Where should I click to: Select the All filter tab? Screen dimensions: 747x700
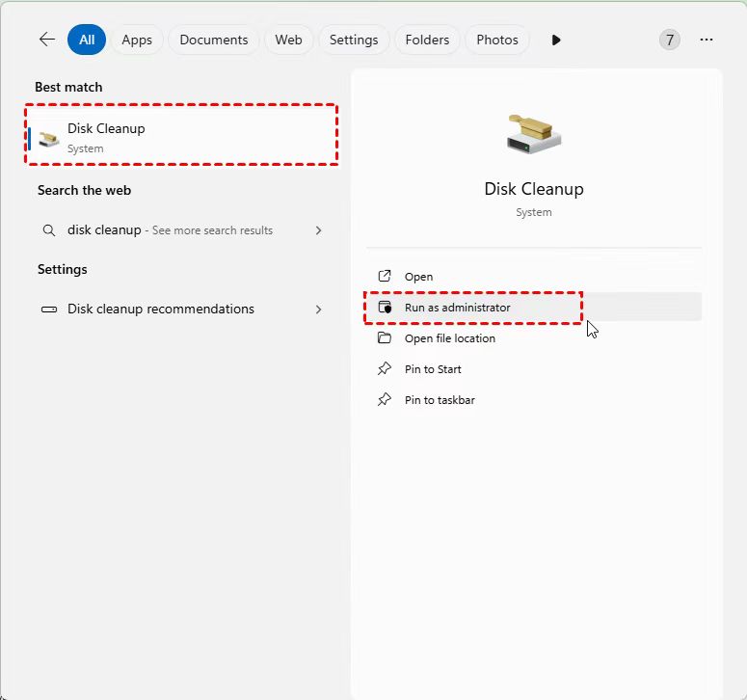point(87,40)
